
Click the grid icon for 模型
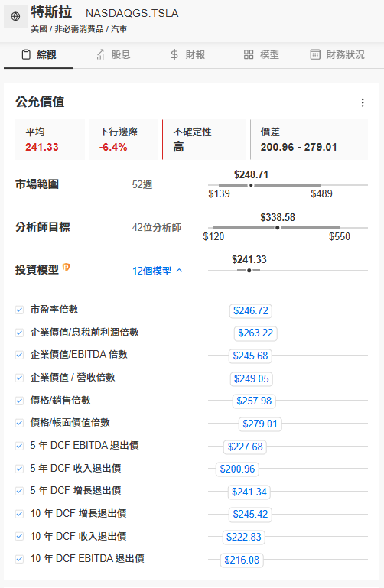(x=249, y=55)
